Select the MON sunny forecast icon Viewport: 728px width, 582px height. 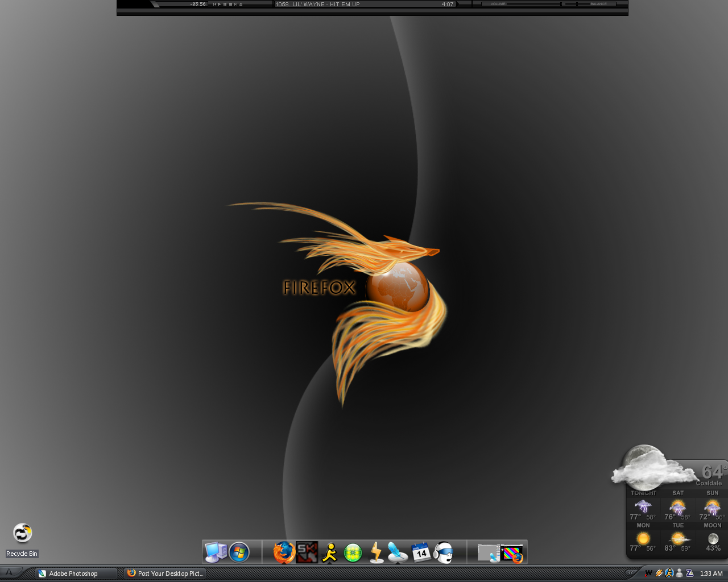(643, 538)
